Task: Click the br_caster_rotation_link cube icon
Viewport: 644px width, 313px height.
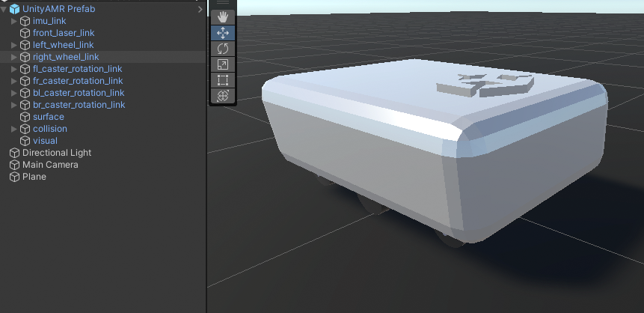Action: (x=25, y=105)
